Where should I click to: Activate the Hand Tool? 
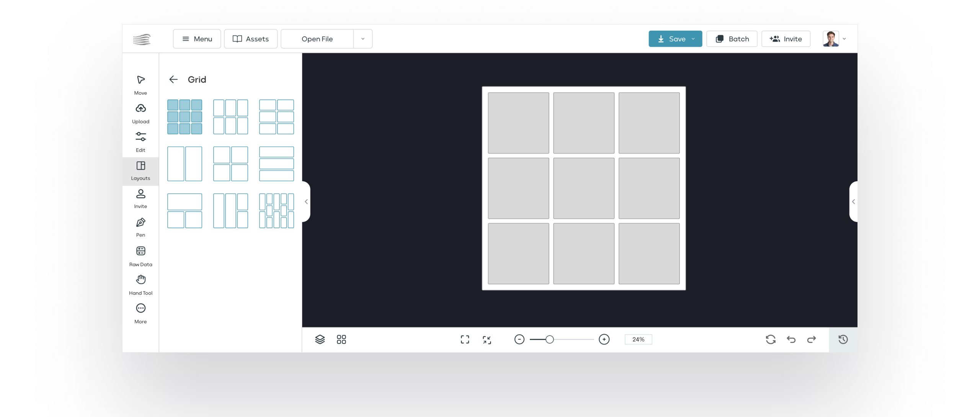140,285
